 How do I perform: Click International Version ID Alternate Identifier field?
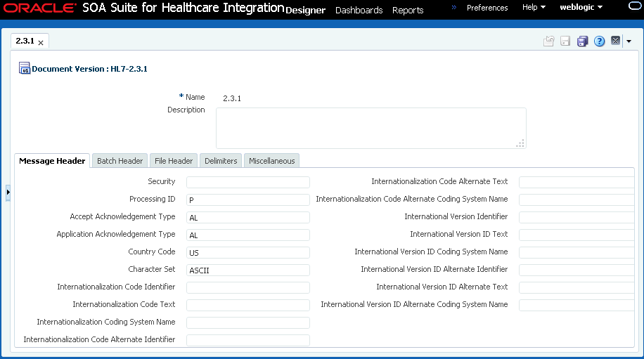click(577, 270)
